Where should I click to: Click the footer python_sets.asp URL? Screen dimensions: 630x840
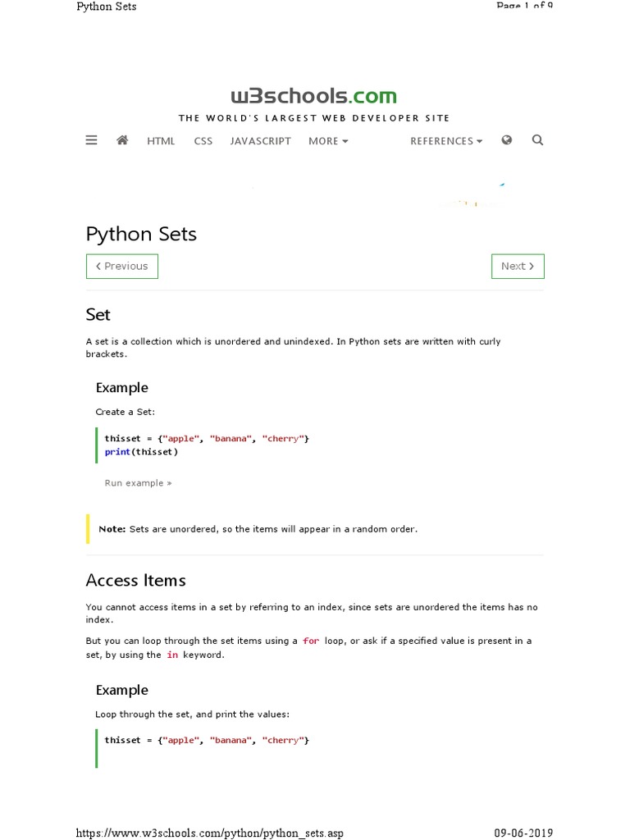[x=210, y=833]
